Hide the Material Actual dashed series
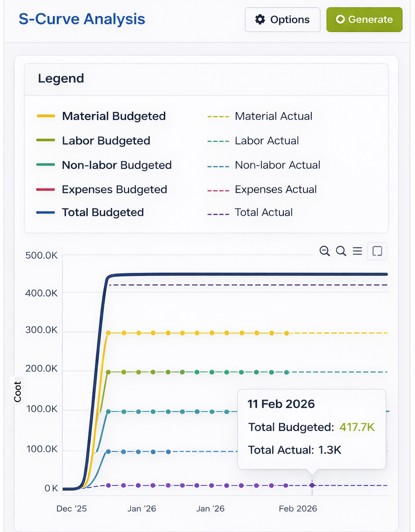Image resolution: width=415 pixels, height=532 pixels. coord(273,116)
